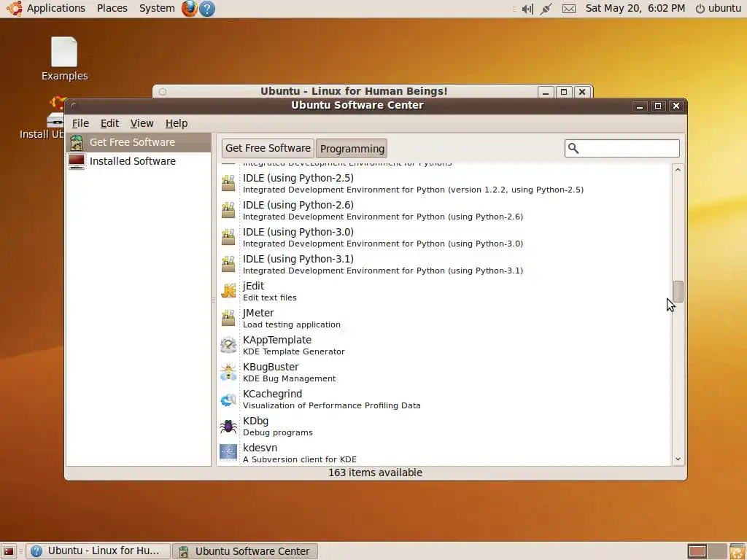Screen dimensions: 747x560
Task: Click the Get Free Software breadcrumb button
Action: (x=268, y=148)
